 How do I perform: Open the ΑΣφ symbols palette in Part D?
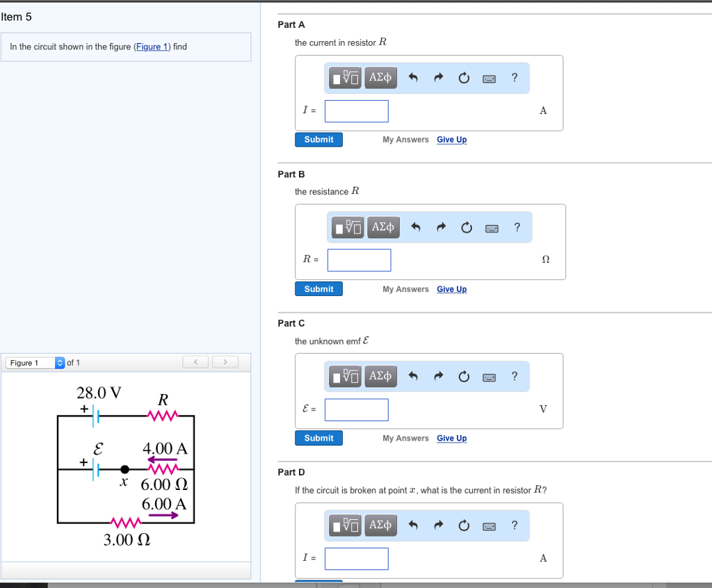pyautogui.click(x=380, y=525)
